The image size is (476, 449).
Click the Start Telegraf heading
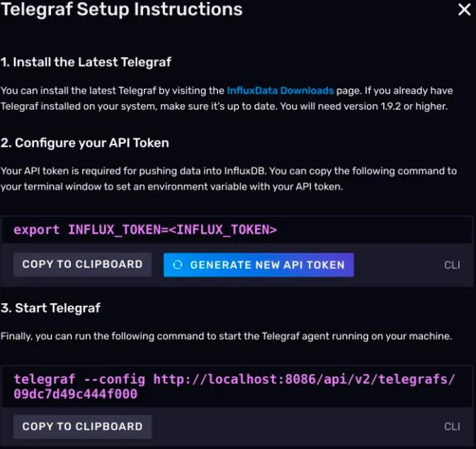pyautogui.click(x=50, y=307)
